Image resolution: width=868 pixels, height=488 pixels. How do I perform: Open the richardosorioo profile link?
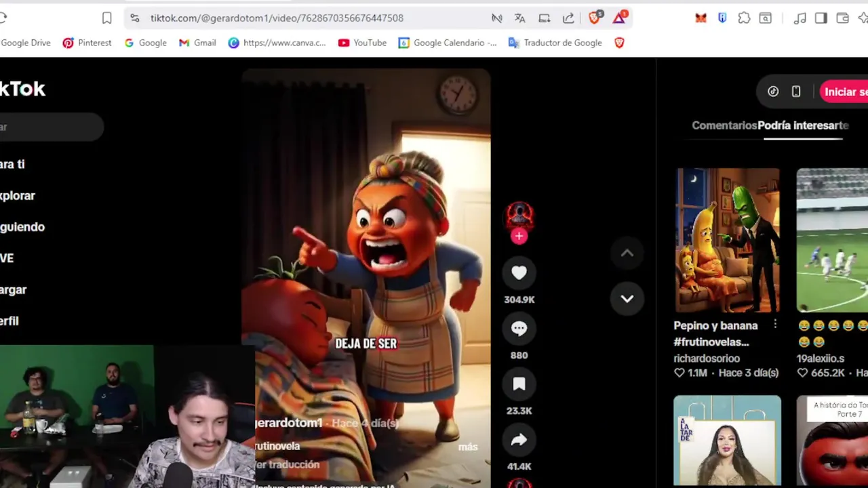pyautogui.click(x=707, y=358)
